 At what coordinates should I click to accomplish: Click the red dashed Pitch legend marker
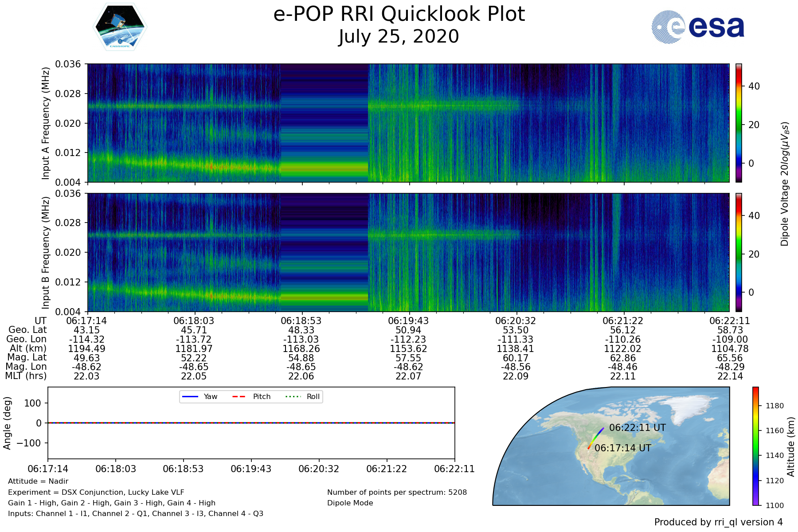239,396
